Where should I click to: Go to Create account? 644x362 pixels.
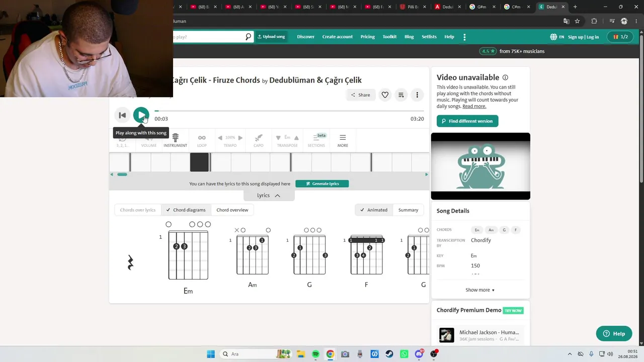tap(337, 37)
